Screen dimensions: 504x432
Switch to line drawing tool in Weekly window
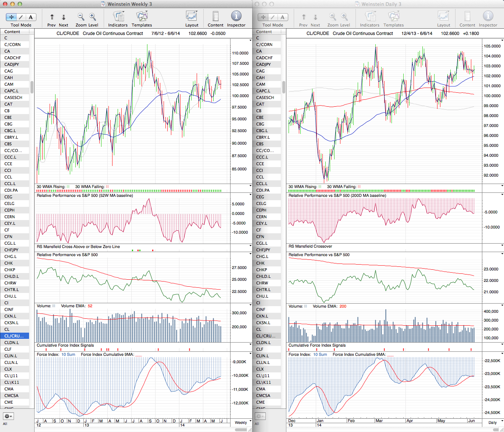click(21, 17)
